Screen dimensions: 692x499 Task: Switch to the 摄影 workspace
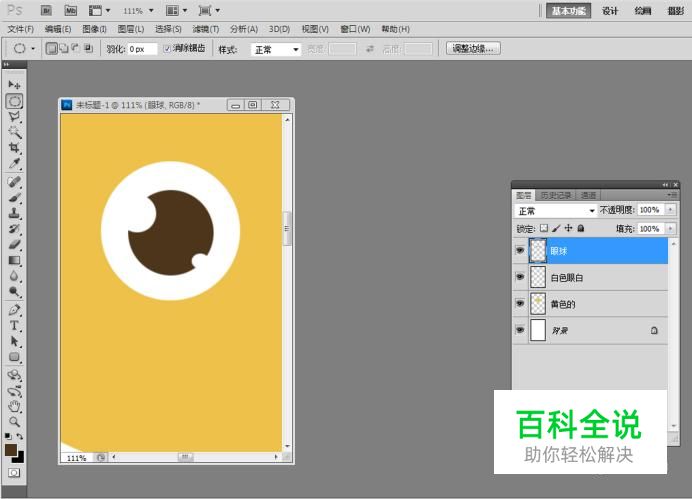[676, 11]
